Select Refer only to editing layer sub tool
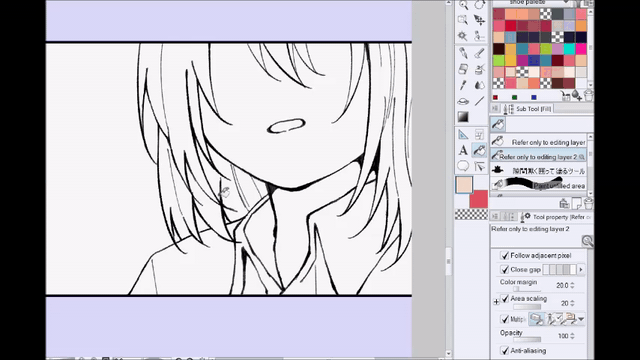Viewport: 640px width, 360px height. [x=538, y=142]
